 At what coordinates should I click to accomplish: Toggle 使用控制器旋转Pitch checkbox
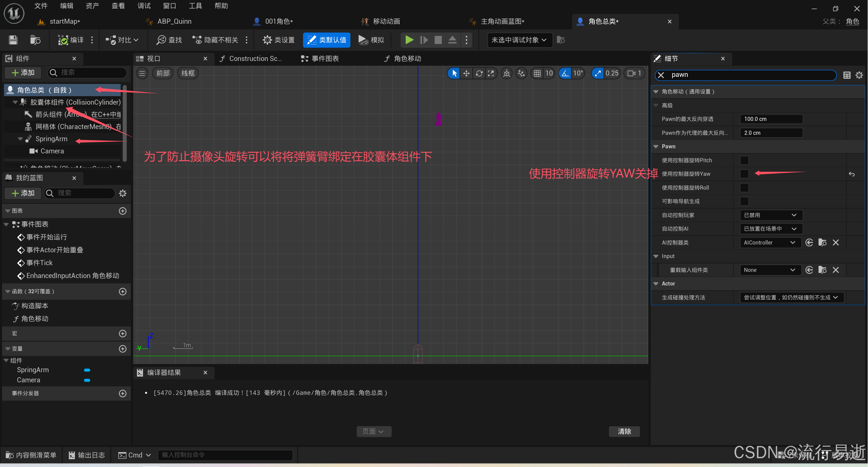pos(744,160)
